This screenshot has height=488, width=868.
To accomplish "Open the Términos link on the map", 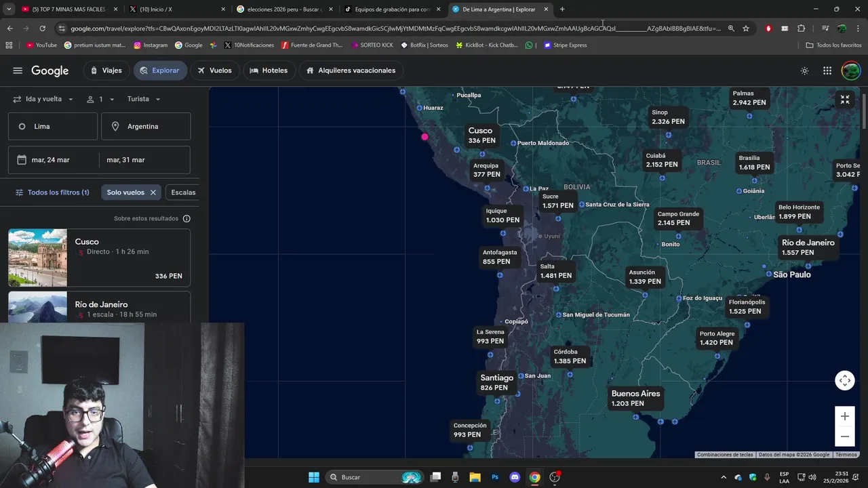I will pos(846,455).
